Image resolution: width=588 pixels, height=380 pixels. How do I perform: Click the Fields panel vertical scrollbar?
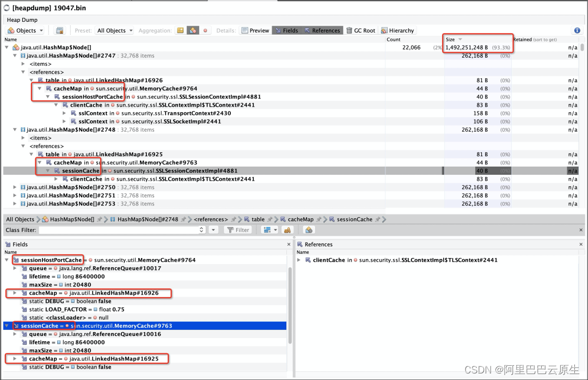(290, 306)
